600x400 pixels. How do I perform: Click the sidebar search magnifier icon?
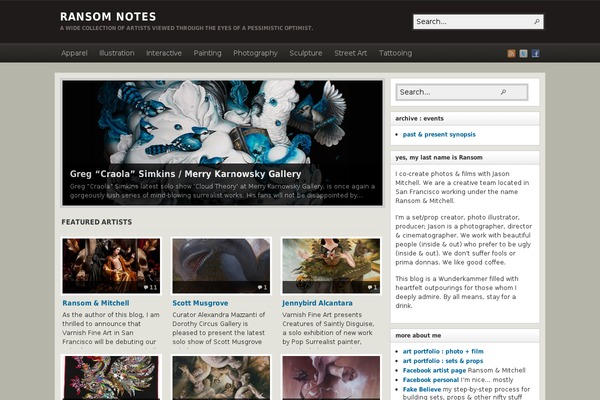(504, 92)
